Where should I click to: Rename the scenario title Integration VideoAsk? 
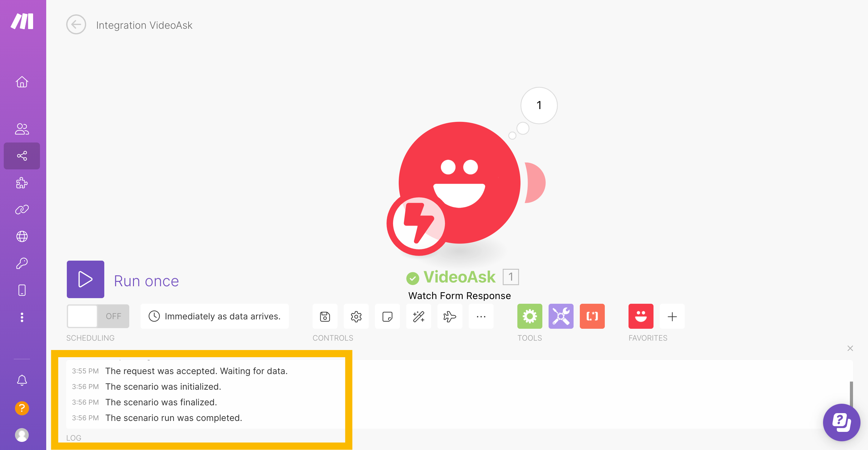(x=144, y=25)
